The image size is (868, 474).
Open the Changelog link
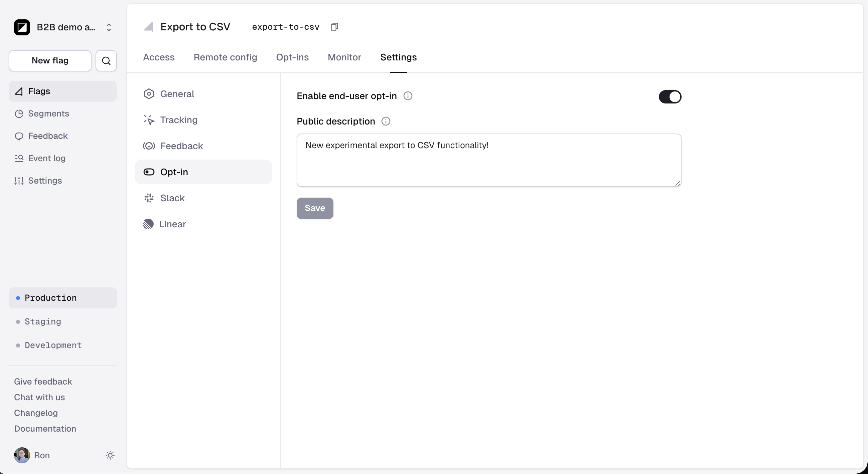(x=36, y=413)
